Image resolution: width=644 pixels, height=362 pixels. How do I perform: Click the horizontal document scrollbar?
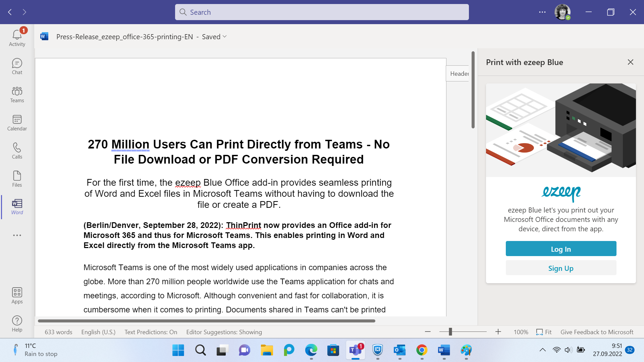[x=207, y=321]
